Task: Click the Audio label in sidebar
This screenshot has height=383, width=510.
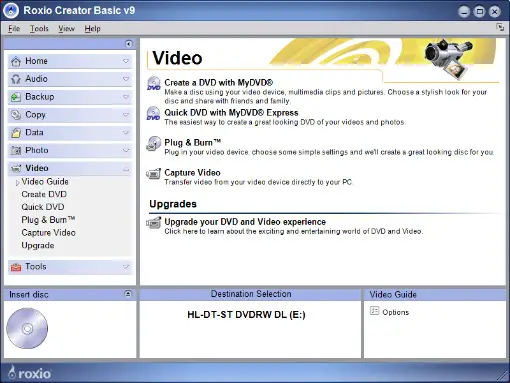Action: pyautogui.click(x=36, y=79)
